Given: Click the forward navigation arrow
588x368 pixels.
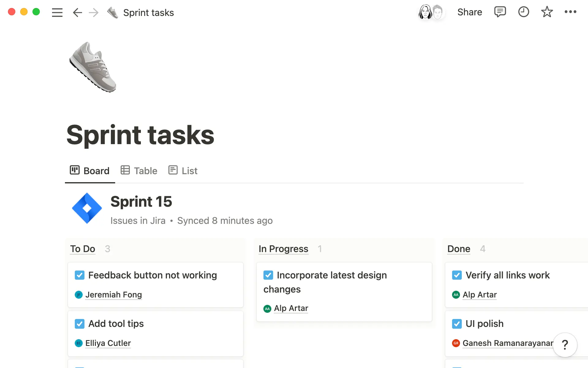Looking at the screenshot, I should coord(94,13).
